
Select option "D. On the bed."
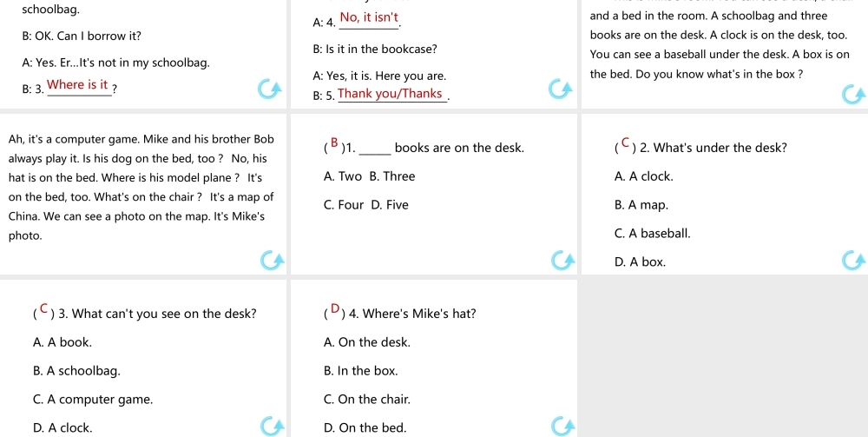364,427
